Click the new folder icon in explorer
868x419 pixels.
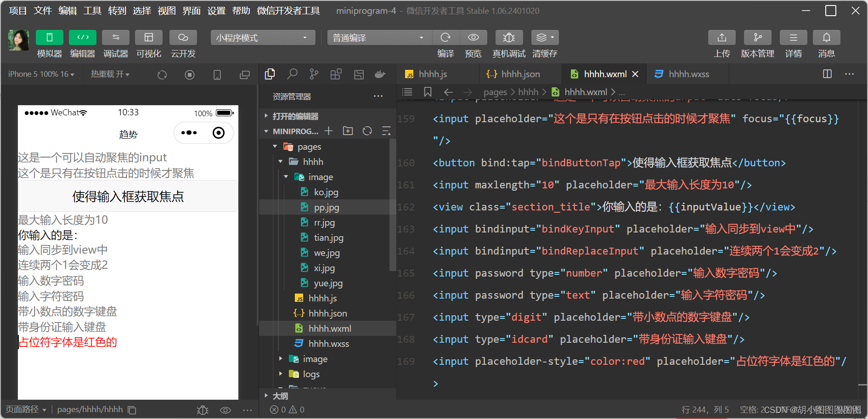pos(348,131)
